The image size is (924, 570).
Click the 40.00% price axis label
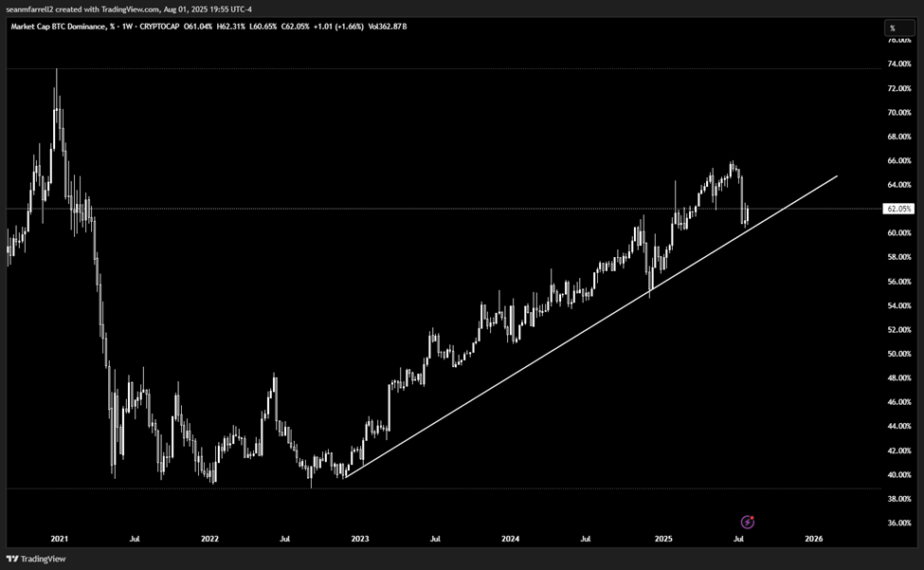(x=898, y=474)
